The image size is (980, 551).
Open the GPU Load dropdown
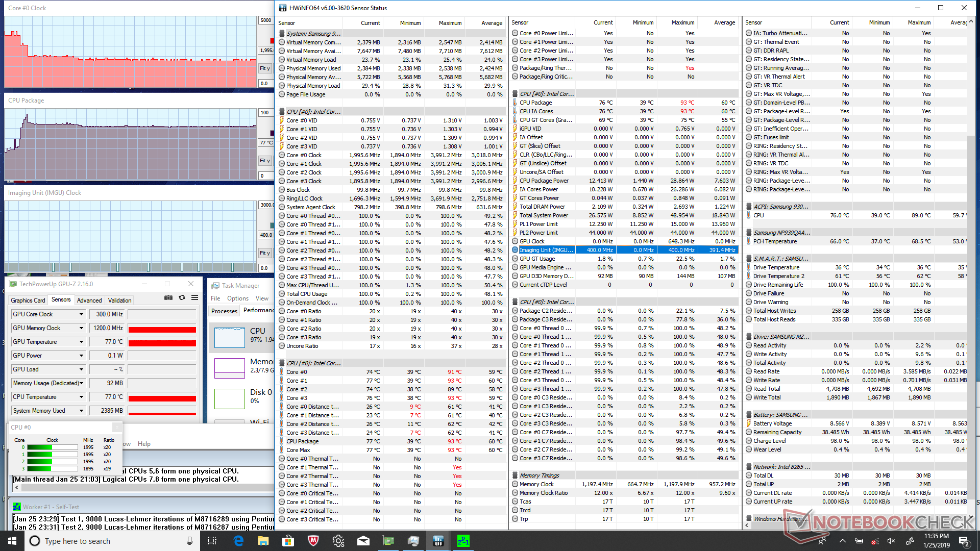pos(81,369)
